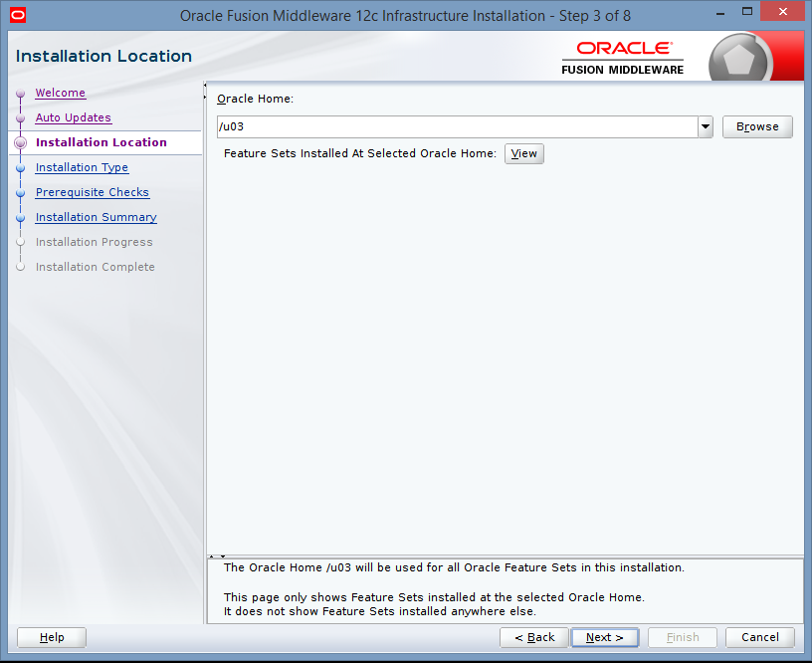Cancel the installation
The width and height of the screenshot is (812, 663).
pyautogui.click(x=759, y=637)
